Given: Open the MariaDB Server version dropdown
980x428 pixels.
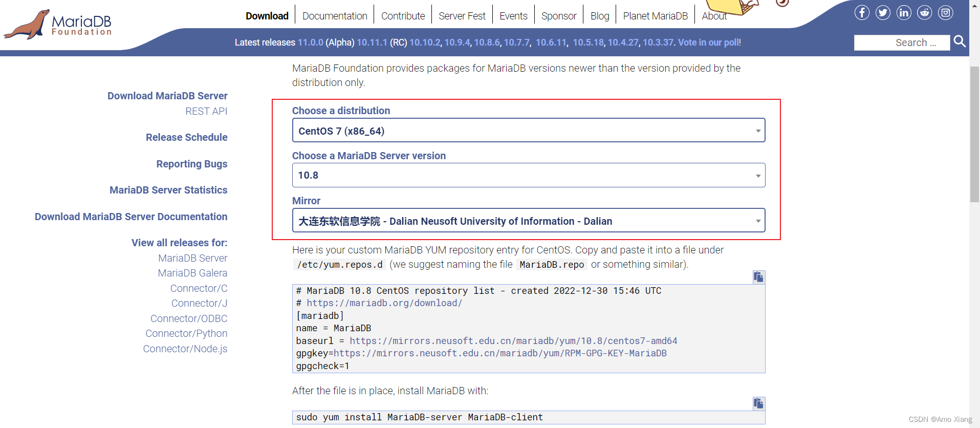Looking at the screenshot, I should pyautogui.click(x=529, y=175).
